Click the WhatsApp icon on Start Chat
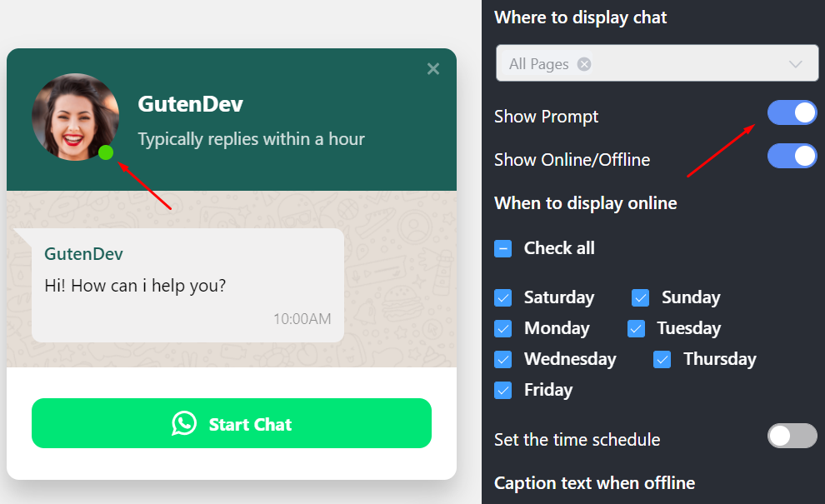The width and height of the screenshot is (825, 504). (x=184, y=423)
